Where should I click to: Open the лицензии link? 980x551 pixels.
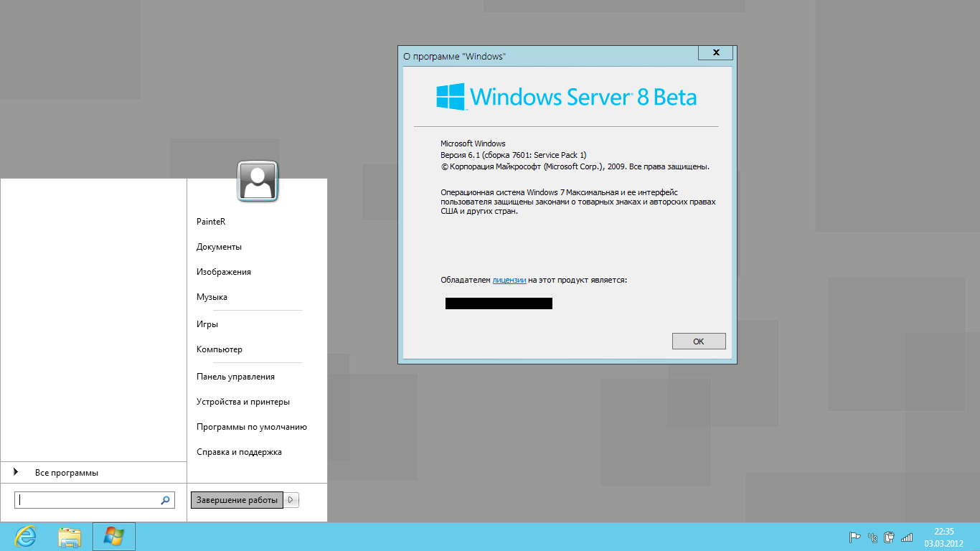click(509, 280)
